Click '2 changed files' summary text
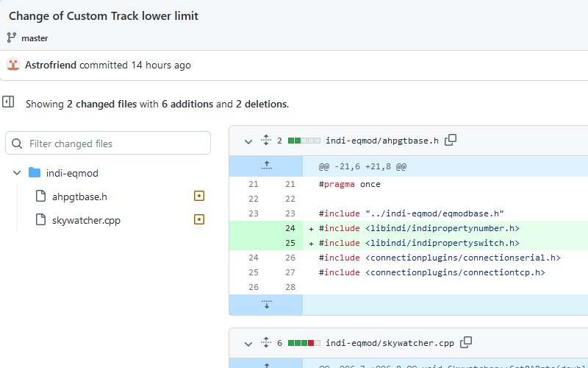588x368 pixels. tap(101, 104)
